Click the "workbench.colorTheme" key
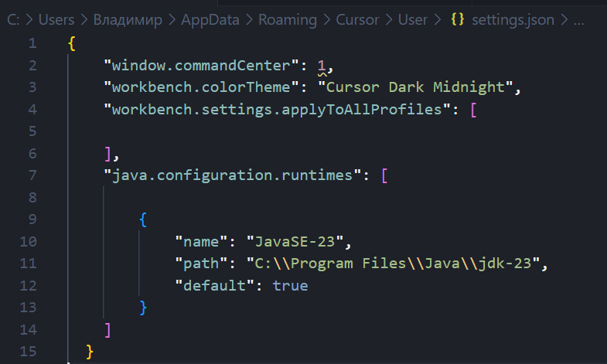Viewport: 607px width, 364px height. [x=201, y=87]
